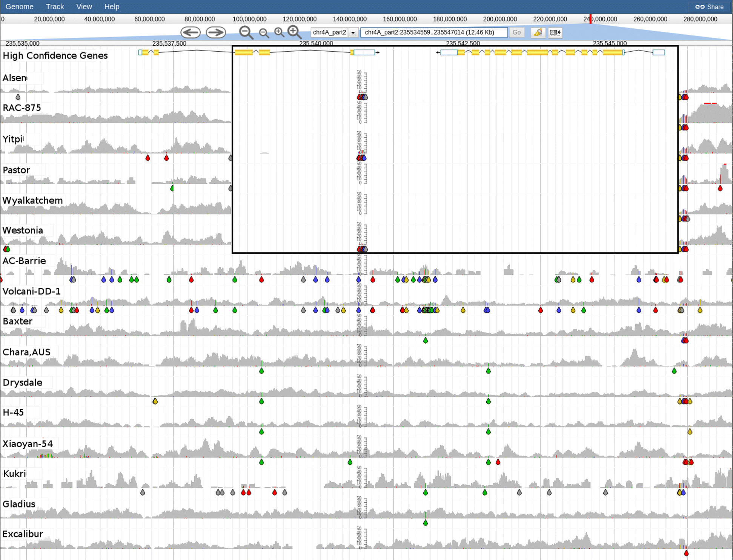This screenshot has width=733, height=560.
Task: Click the Go button
Action: click(x=516, y=32)
